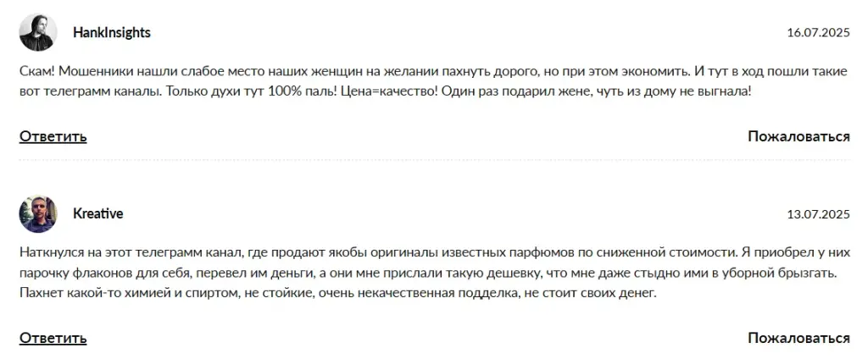Viewport: 868px width, 359px height.
Task: Click the Kreative username
Action: coord(98,214)
